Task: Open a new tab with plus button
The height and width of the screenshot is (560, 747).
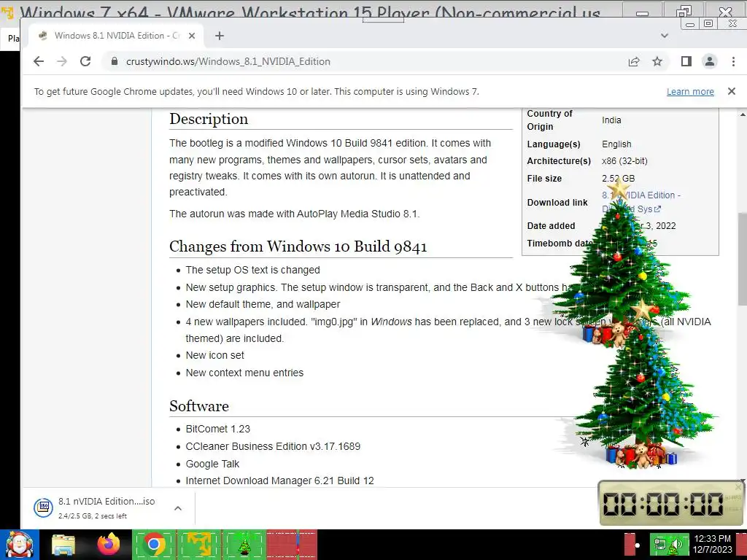Action: click(x=219, y=36)
